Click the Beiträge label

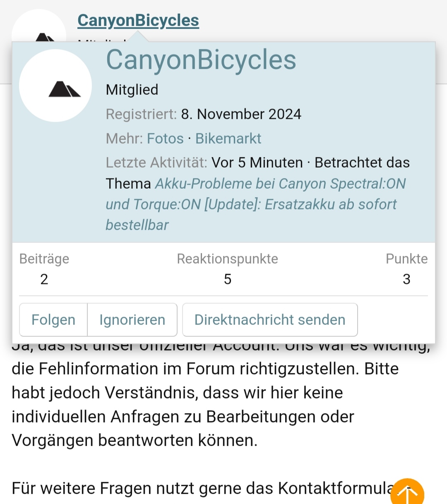[x=44, y=259]
